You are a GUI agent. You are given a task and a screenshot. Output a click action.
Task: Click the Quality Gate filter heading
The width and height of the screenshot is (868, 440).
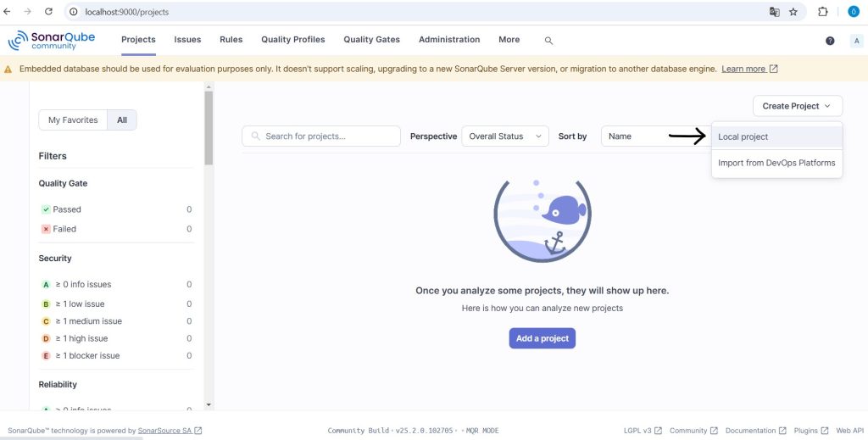63,183
